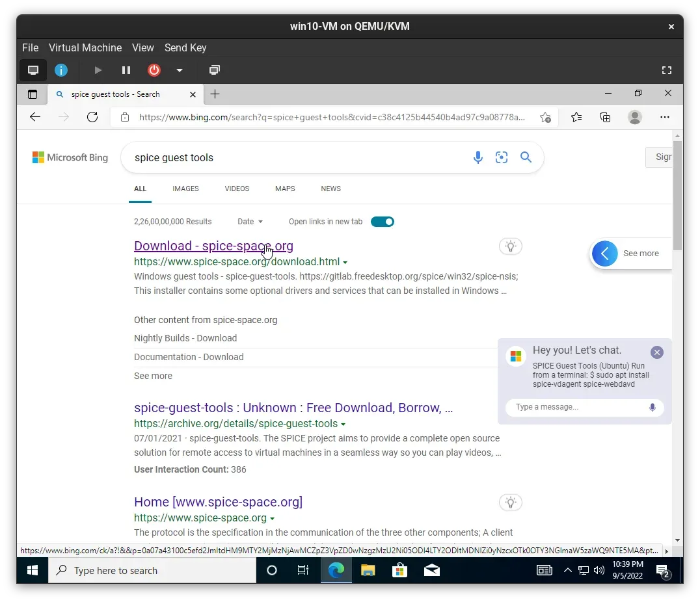700x602 pixels.
Task: Click the chat box microphone icon
Action: (x=653, y=407)
